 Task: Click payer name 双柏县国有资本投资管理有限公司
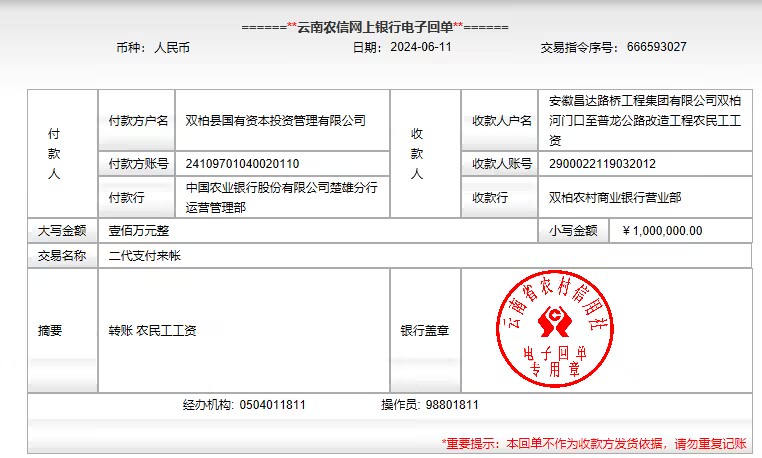point(276,121)
